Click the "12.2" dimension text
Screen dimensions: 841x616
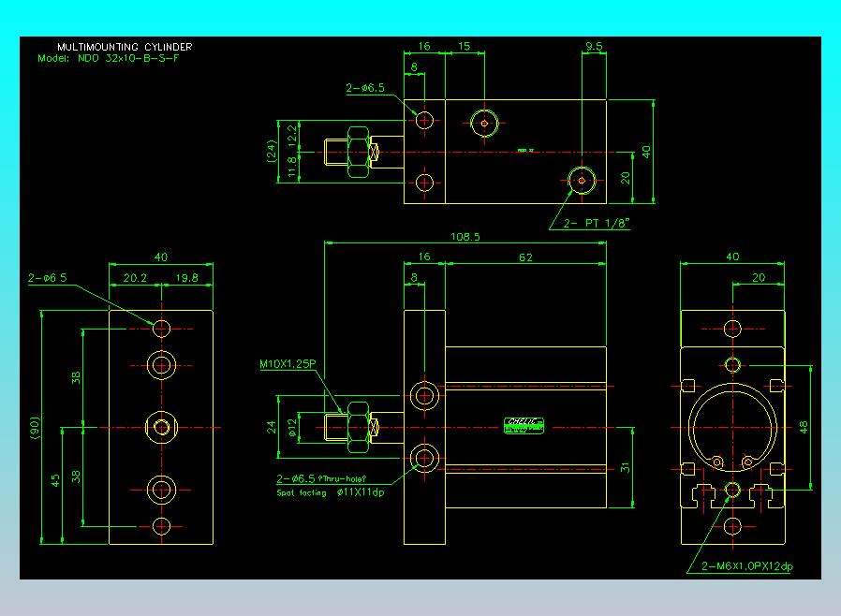pyautogui.click(x=292, y=136)
